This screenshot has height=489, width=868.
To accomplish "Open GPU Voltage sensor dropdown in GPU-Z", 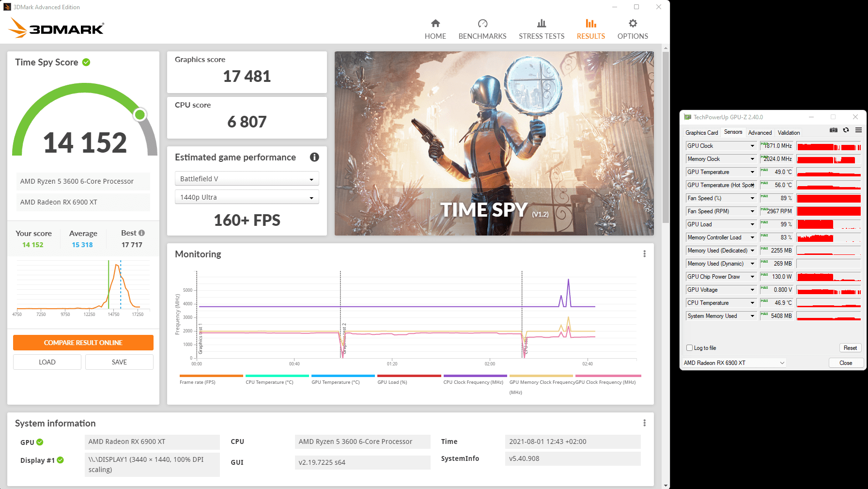I will (721, 290).
